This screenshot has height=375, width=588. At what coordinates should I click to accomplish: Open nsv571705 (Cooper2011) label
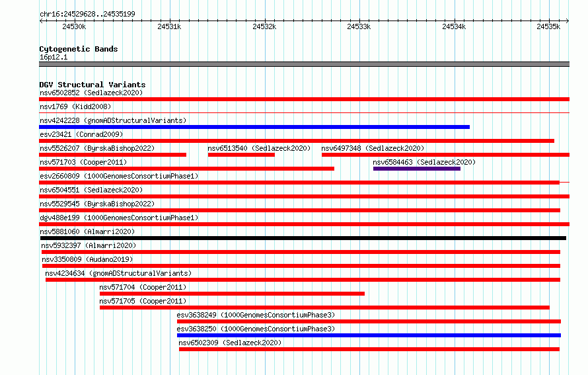coord(143,301)
